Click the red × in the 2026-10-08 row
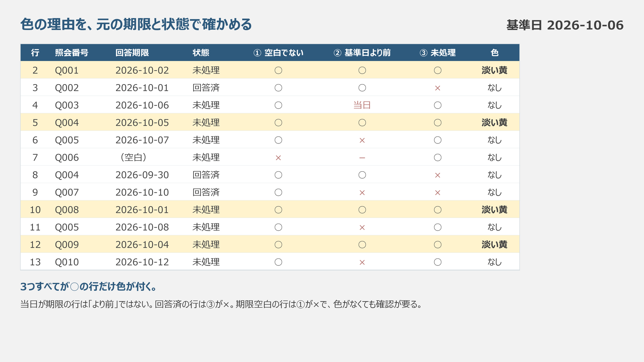The height and width of the screenshot is (362, 644). (x=362, y=228)
